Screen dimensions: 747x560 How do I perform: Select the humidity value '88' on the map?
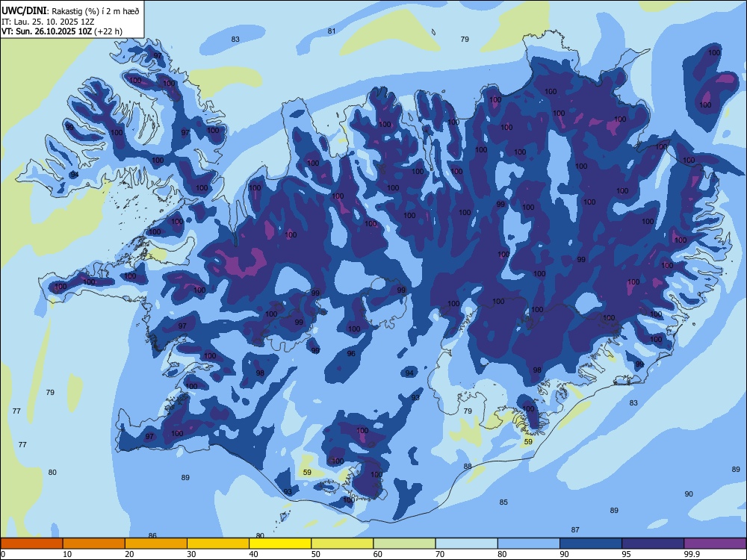pos(468,466)
